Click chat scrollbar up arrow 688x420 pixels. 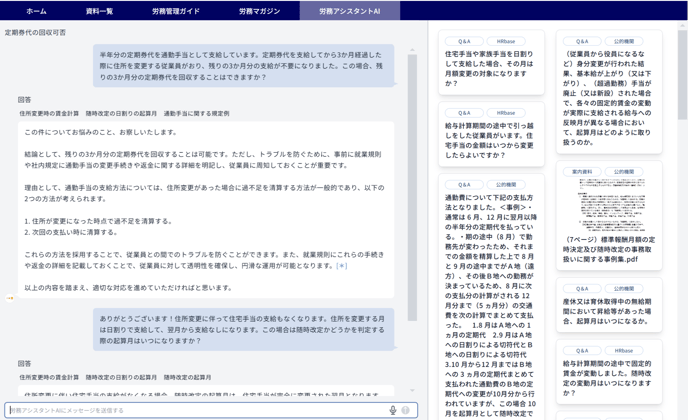point(412,50)
